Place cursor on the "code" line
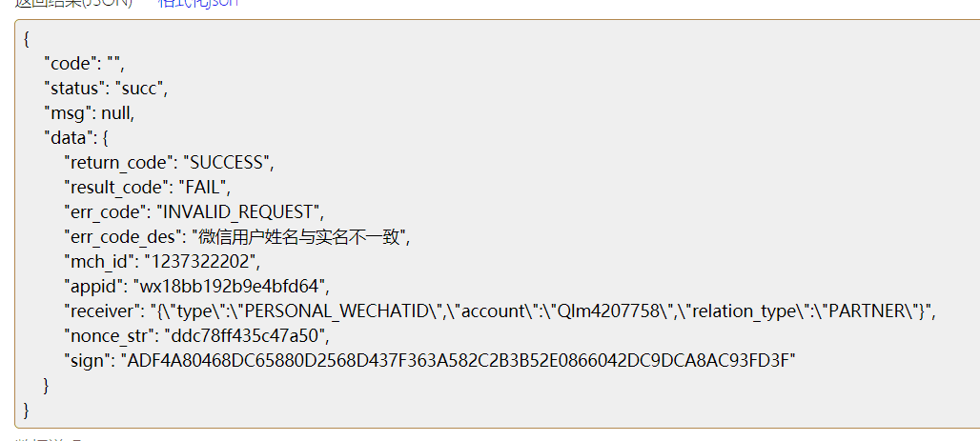980x441 pixels. (x=84, y=64)
